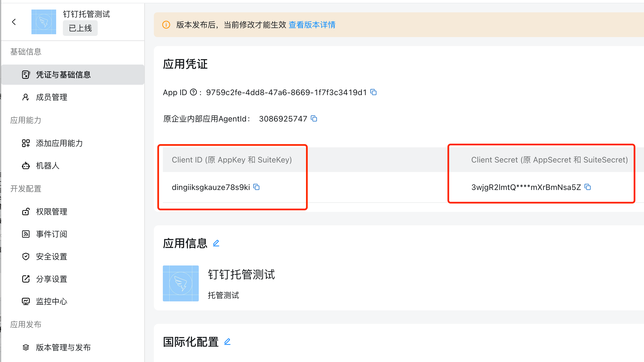The image size is (644, 362).
Task: Edit the 国际化配置 section via pencil icon
Action: tap(227, 342)
